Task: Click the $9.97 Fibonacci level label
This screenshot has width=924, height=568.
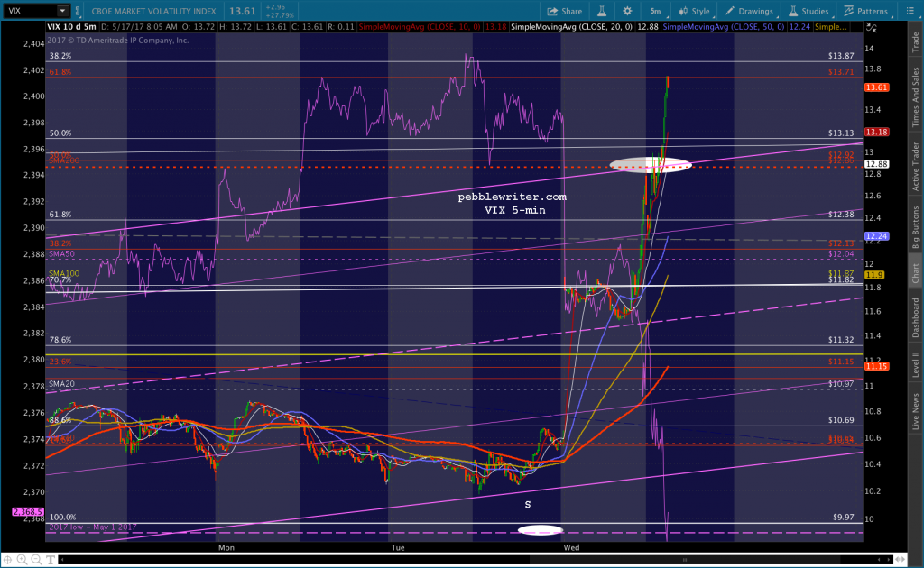Action: pos(844,518)
